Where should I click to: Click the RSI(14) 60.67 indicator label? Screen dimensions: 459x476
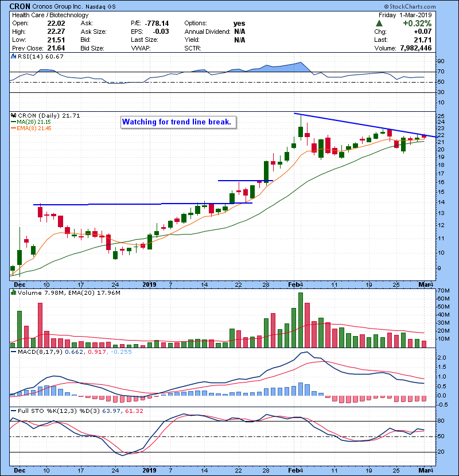(x=41, y=56)
